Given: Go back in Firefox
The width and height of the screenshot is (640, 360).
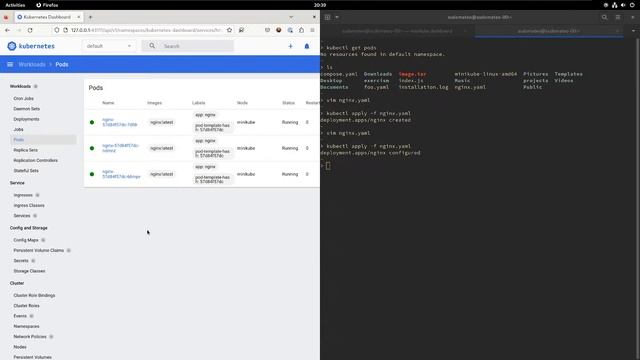Looking at the screenshot, I should [x=7, y=30].
